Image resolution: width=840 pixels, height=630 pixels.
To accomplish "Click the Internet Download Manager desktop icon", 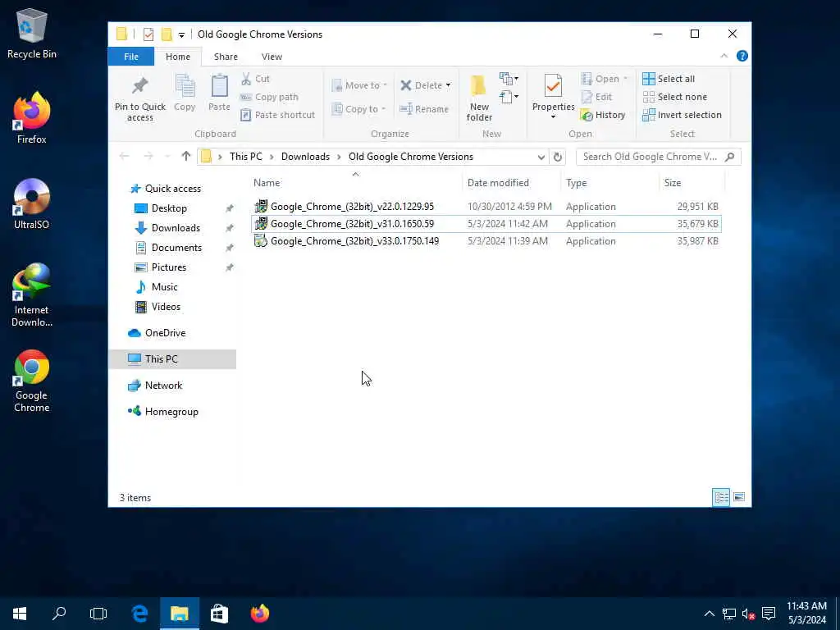I will tap(32, 295).
